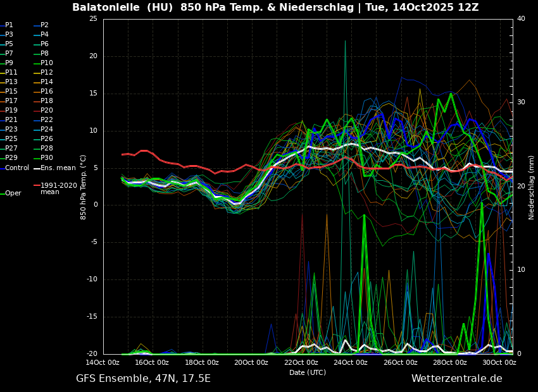The width and height of the screenshot is (538, 392).
Task: Select the P22 legend entry
Action: tap(47, 120)
